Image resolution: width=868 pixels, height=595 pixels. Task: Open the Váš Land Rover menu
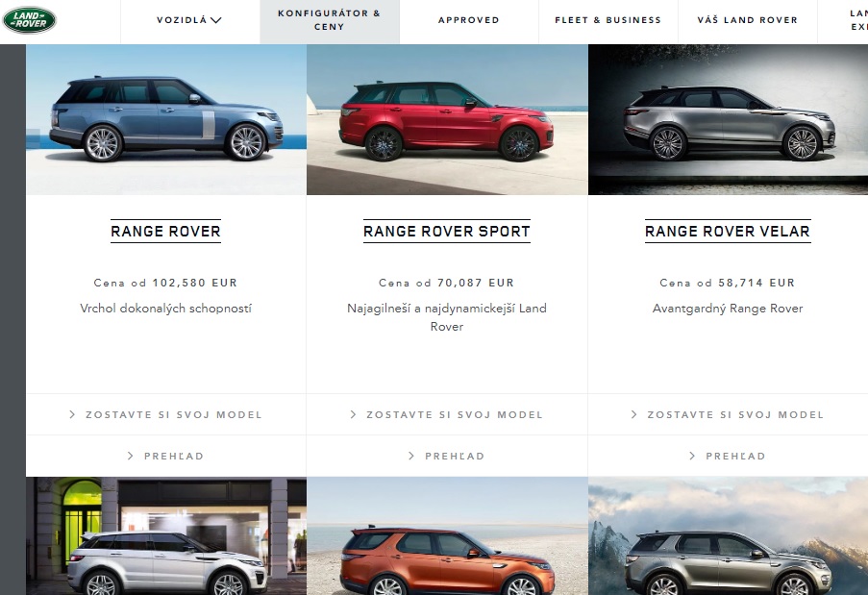tap(747, 20)
